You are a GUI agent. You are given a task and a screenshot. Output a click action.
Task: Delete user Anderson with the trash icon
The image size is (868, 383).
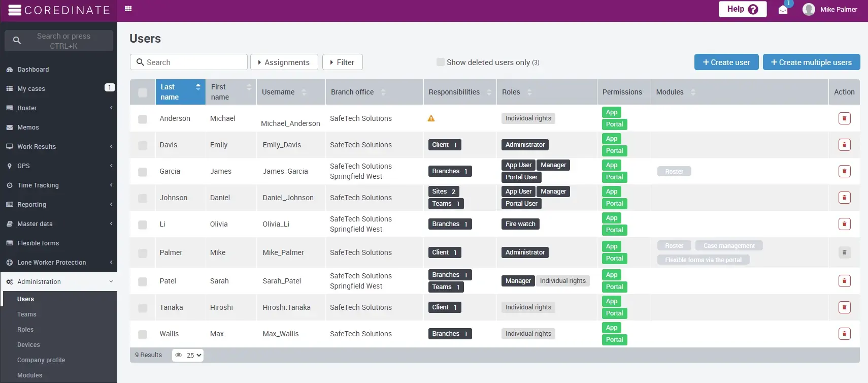[844, 118]
